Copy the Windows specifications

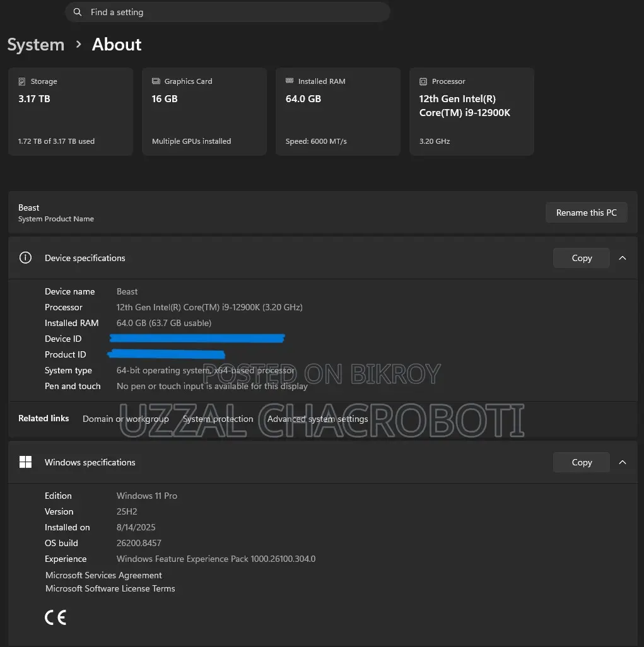(x=582, y=462)
